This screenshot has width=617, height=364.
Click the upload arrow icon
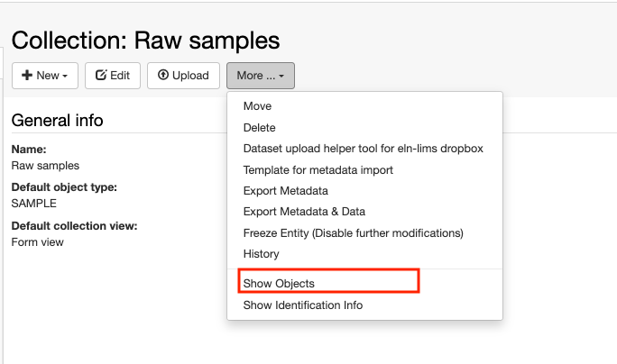(x=163, y=75)
